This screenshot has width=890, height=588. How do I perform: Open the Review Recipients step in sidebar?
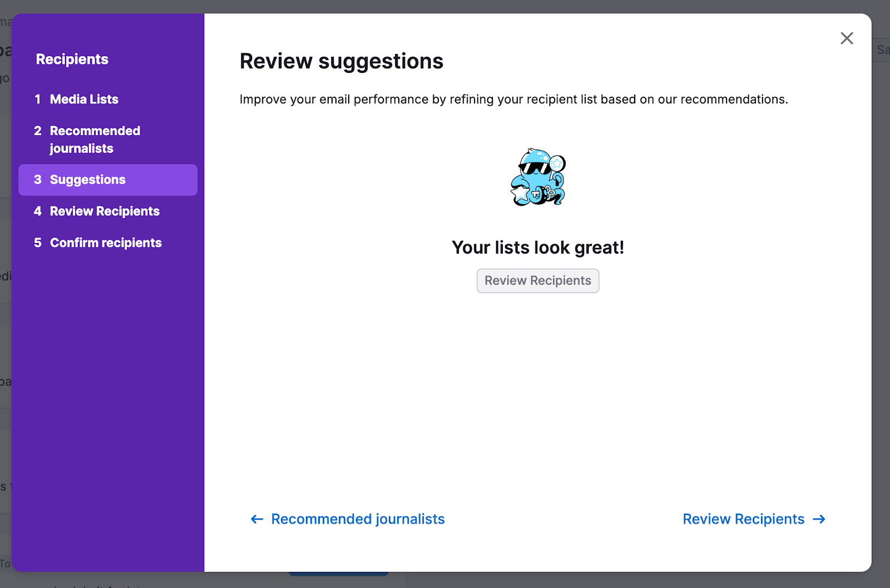pos(105,211)
